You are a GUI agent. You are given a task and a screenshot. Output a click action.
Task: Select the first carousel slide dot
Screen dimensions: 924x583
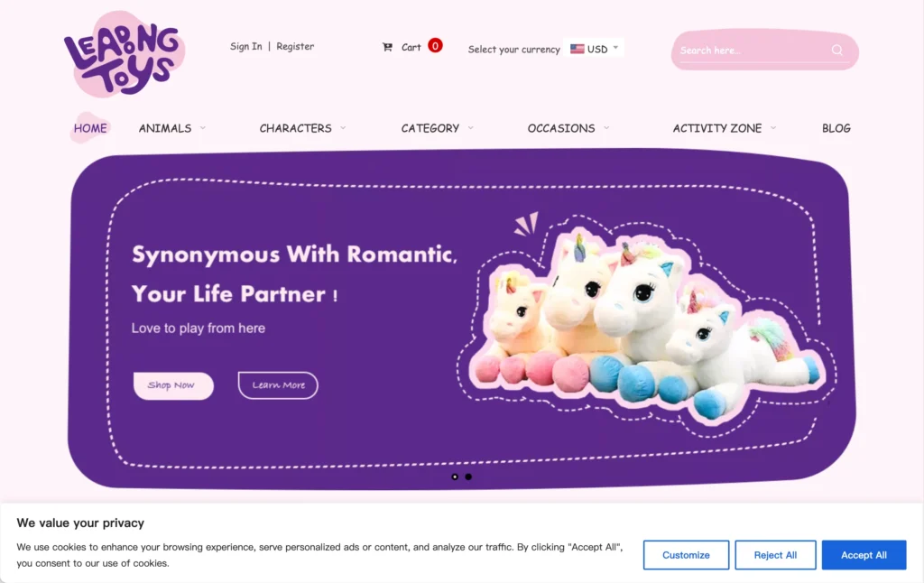point(455,477)
